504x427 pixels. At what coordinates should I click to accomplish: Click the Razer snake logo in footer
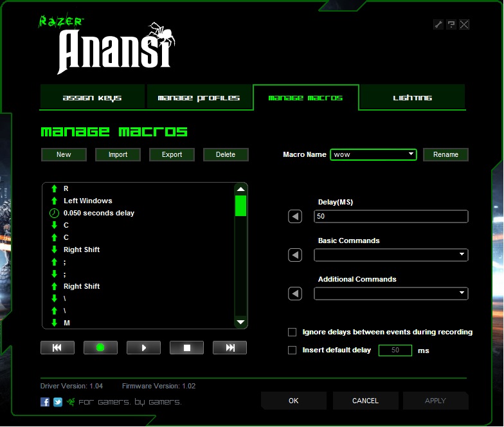(x=71, y=402)
